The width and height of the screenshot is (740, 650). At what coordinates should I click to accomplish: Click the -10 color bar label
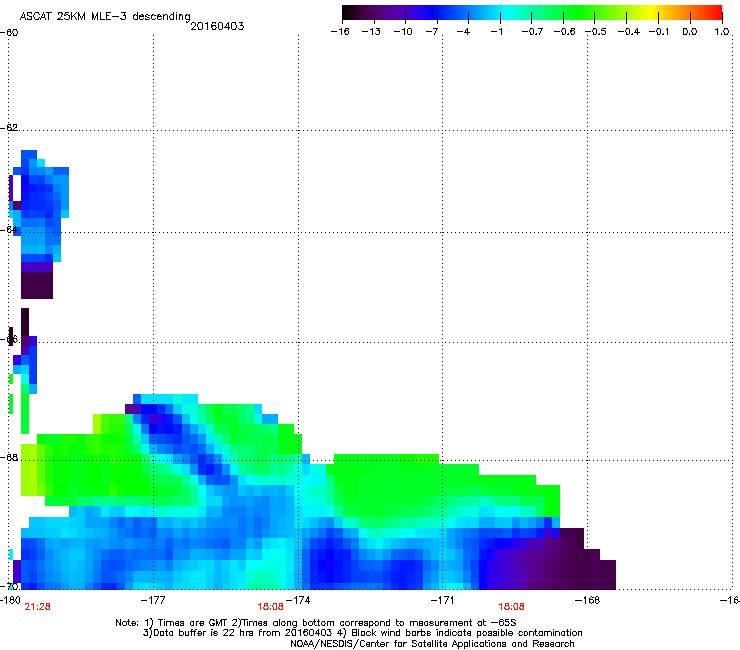click(403, 32)
